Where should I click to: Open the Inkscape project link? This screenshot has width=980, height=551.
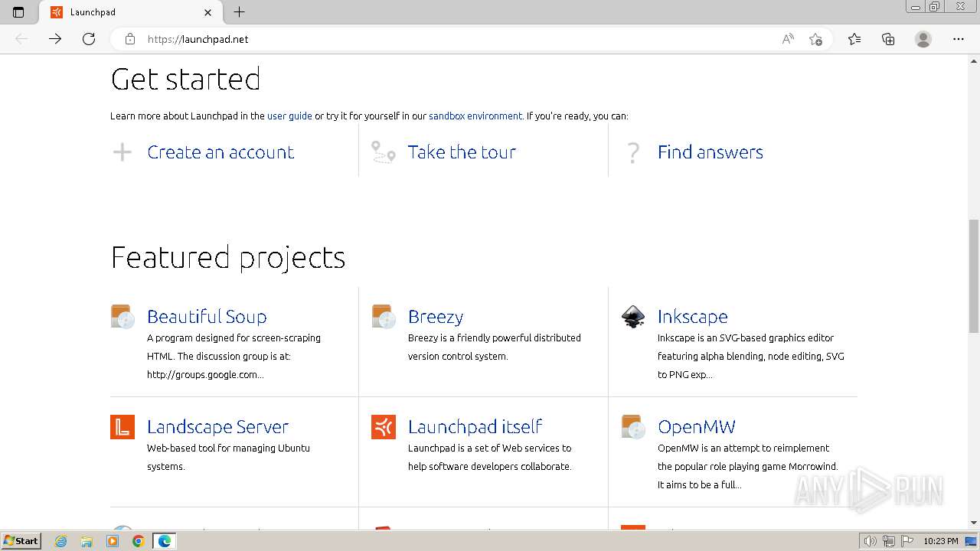tap(693, 317)
